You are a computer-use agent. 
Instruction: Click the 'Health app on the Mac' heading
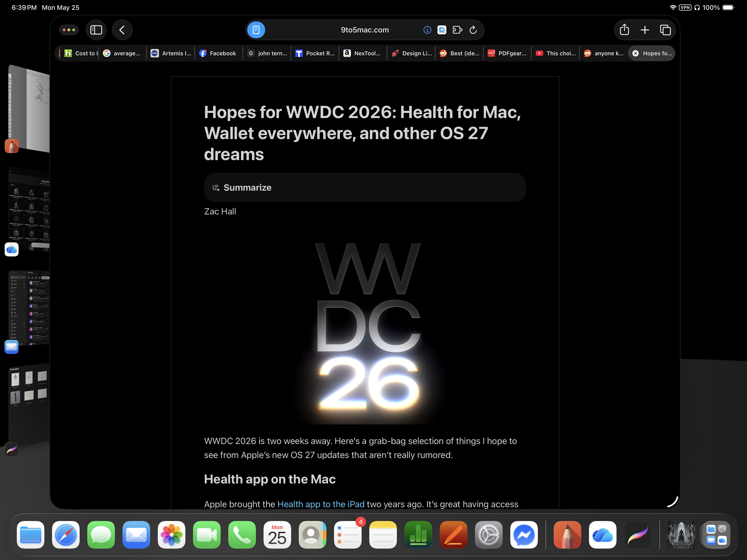click(270, 479)
